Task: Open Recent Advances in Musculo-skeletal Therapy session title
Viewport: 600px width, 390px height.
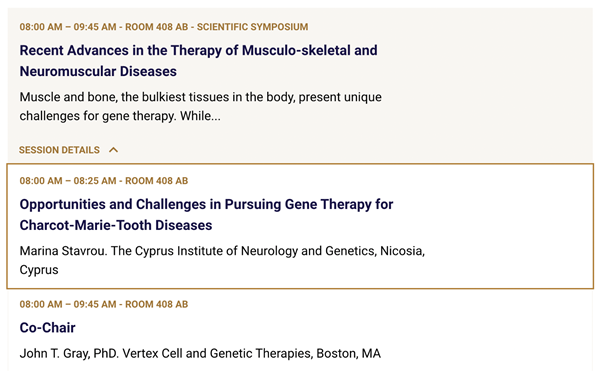Action: (x=198, y=61)
